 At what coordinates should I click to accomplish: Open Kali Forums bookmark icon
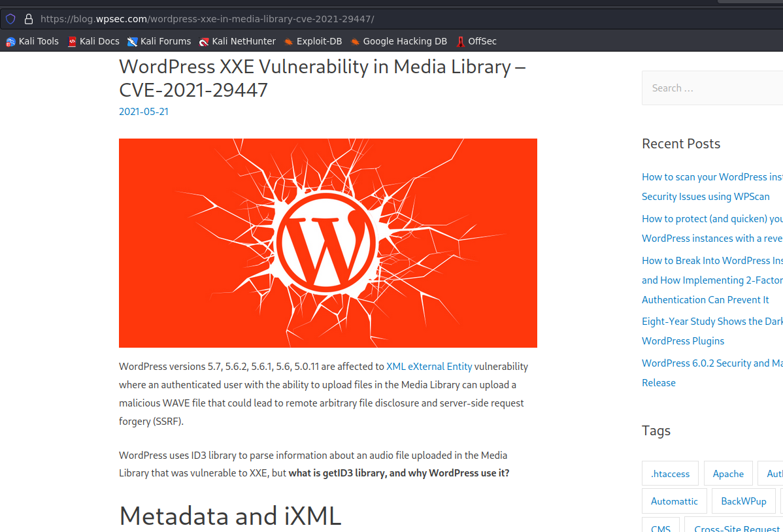(132, 41)
